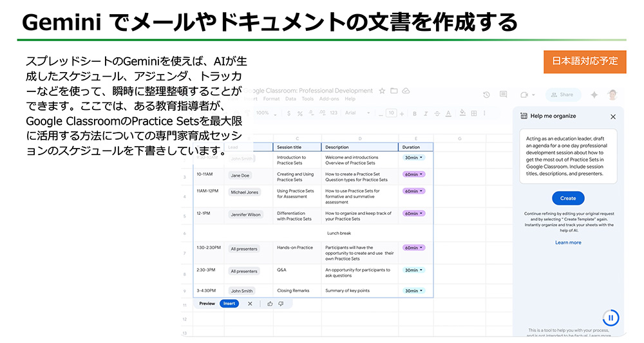Pause the circular playback progress button
Screen dimensions: 644x343
[x=611, y=317]
